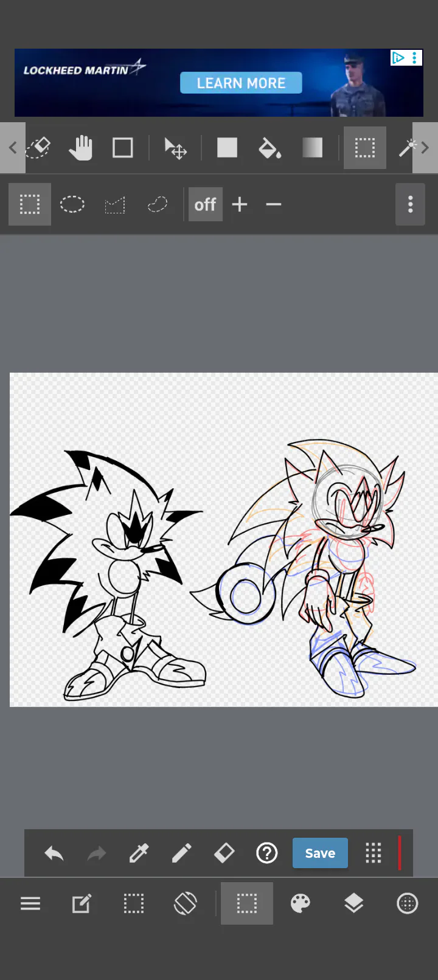Enable subtract-from-selection minus mode
This screenshot has width=438, height=980.
(x=274, y=204)
